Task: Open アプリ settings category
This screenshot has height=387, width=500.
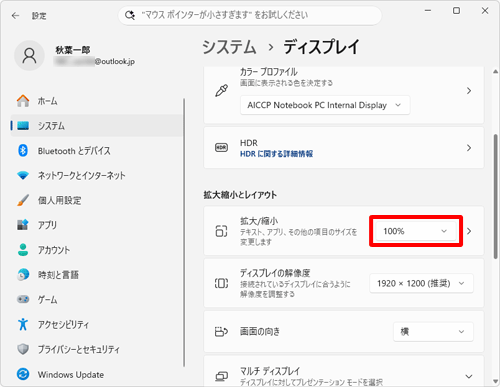Action: 97,225
